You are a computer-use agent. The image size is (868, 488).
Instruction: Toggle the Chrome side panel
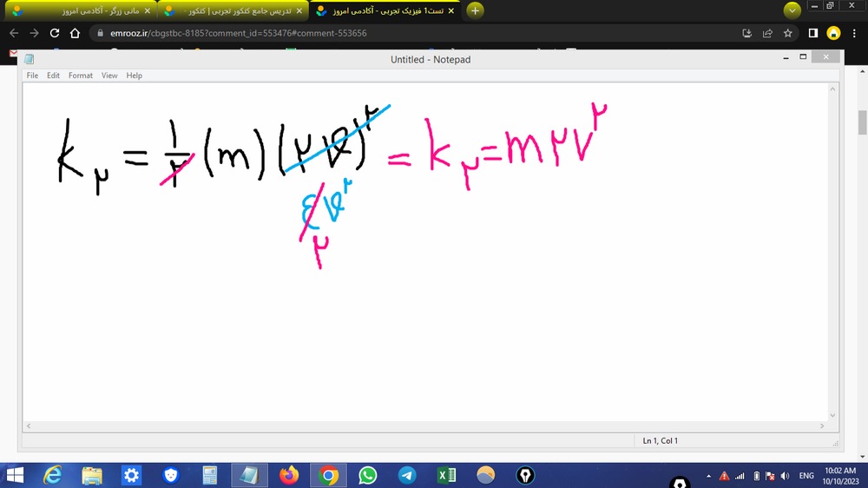813,33
